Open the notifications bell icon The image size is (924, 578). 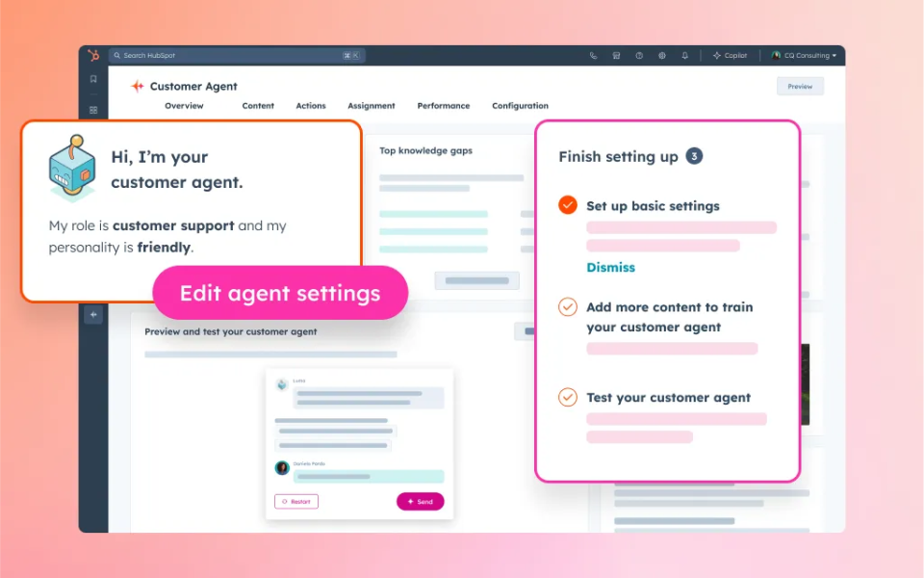(684, 56)
